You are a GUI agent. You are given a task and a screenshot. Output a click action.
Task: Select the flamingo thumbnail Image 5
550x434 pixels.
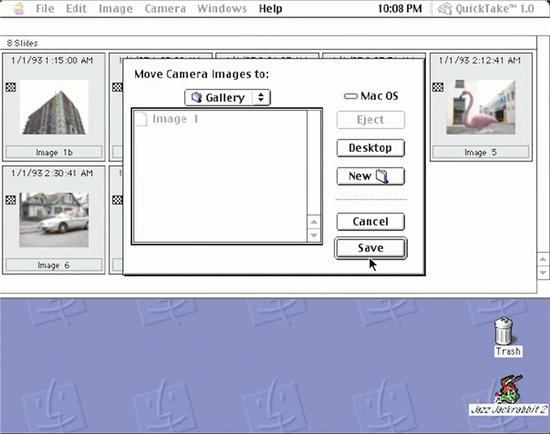pos(481,107)
